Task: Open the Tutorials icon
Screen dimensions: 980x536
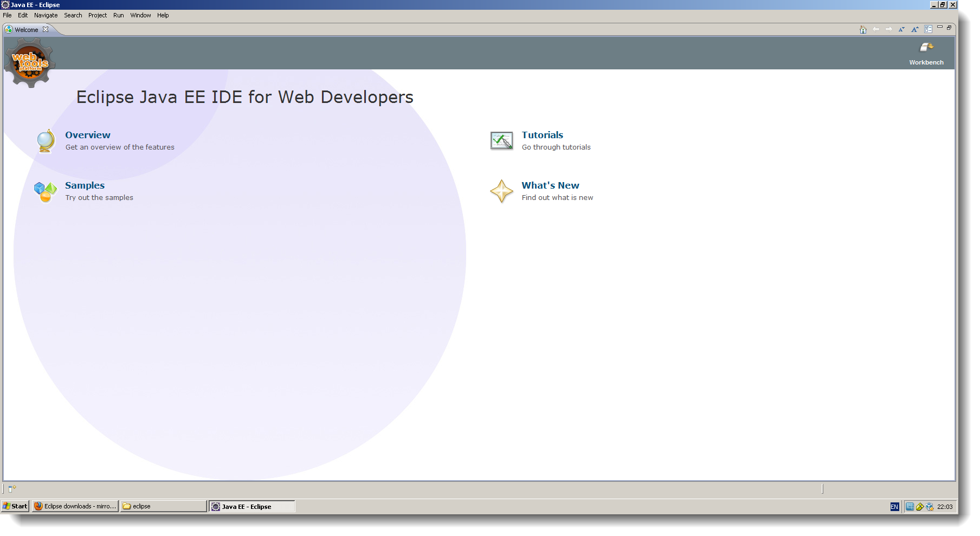Action: point(501,140)
